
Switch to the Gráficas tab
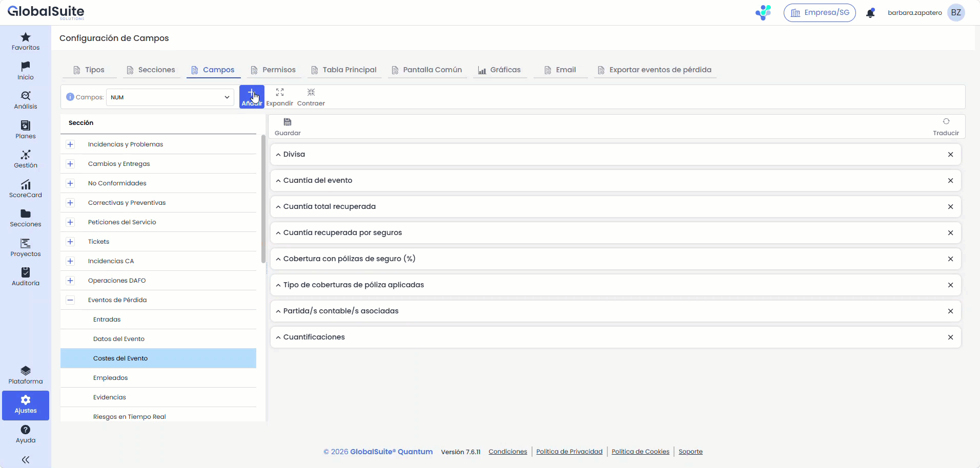tap(499, 70)
